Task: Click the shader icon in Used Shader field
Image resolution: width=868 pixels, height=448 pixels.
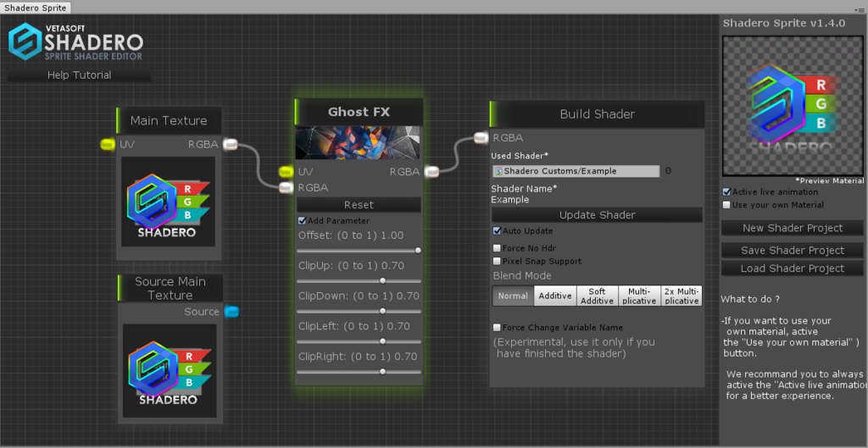Action: tap(498, 171)
